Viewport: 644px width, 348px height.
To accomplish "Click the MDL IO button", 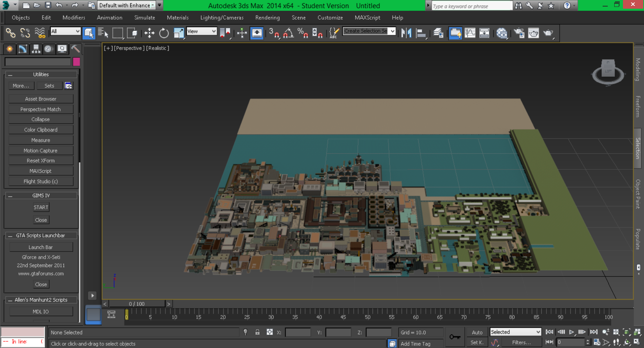I will click(x=41, y=312).
